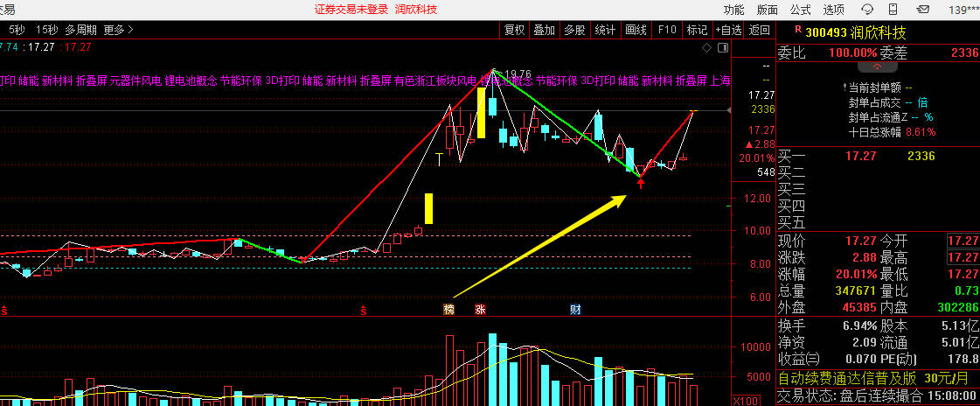Toggle 叠加 overlay mode
Screen dimensions: 980x406
point(544,29)
